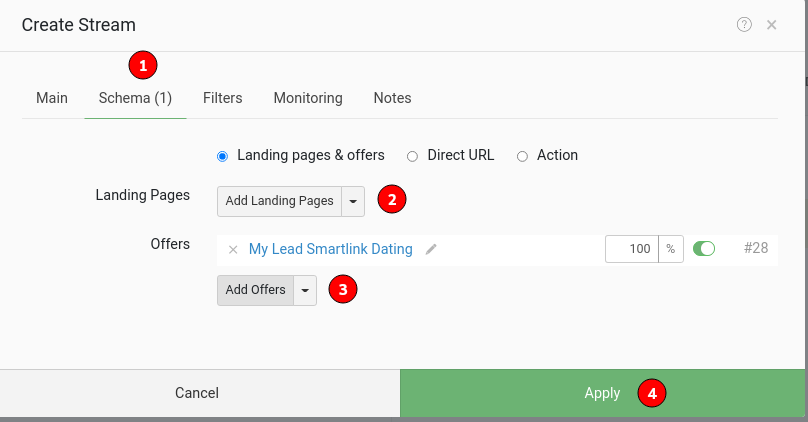808x422 pixels.
Task: Click the Add Offers button
Action: (256, 290)
